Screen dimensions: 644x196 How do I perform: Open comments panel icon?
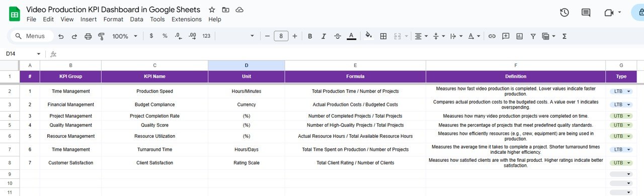pyautogui.click(x=586, y=13)
